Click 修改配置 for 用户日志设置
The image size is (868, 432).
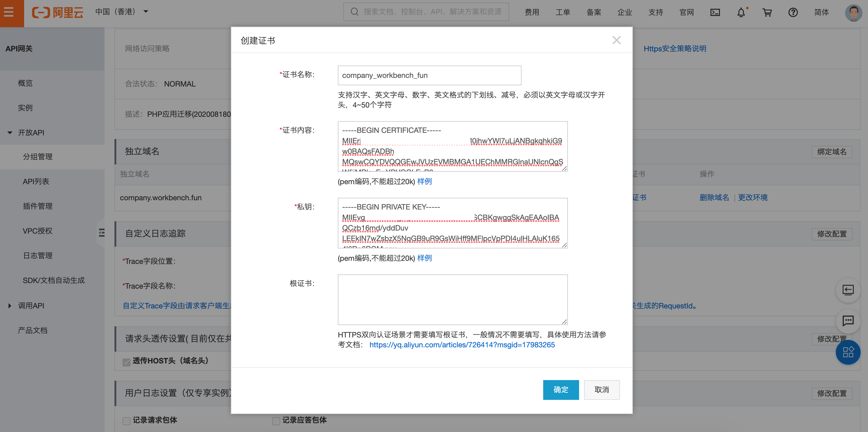tap(831, 393)
